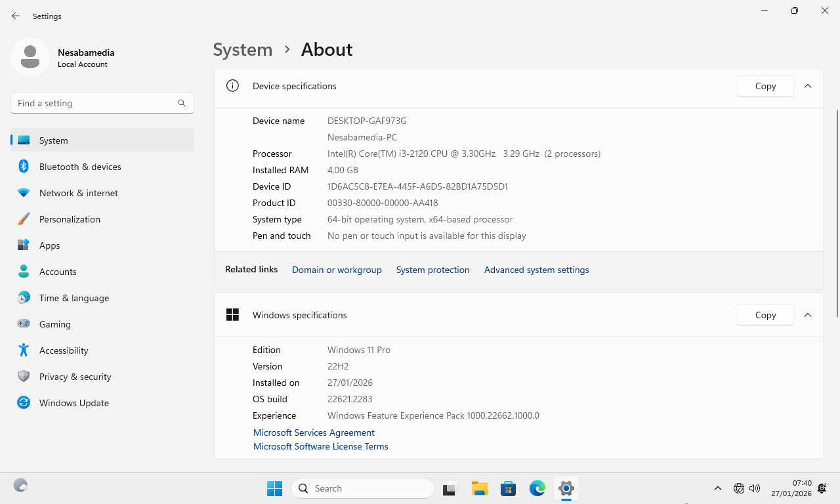Open Network & internet settings
Image resolution: width=840 pixels, height=504 pixels.
pos(78,193)
